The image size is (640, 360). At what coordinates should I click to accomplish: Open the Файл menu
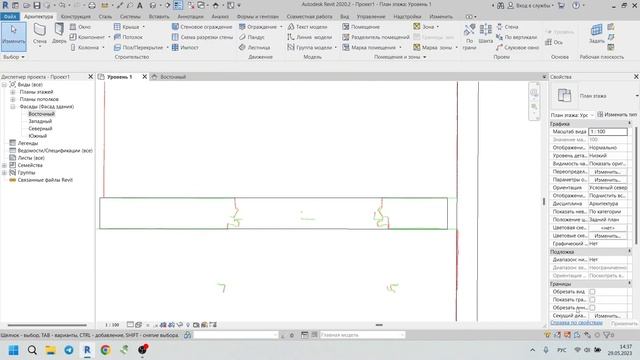[10, 17]
